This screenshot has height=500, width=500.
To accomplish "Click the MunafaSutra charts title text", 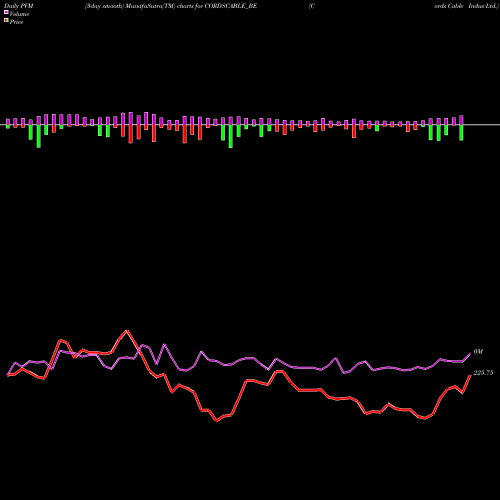I will click(171, 6).
